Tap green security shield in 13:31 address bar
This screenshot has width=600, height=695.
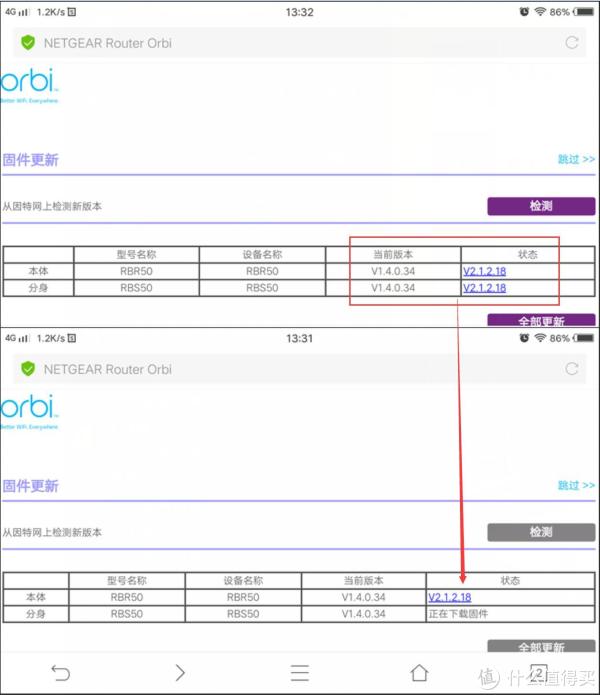coord(28,369)
